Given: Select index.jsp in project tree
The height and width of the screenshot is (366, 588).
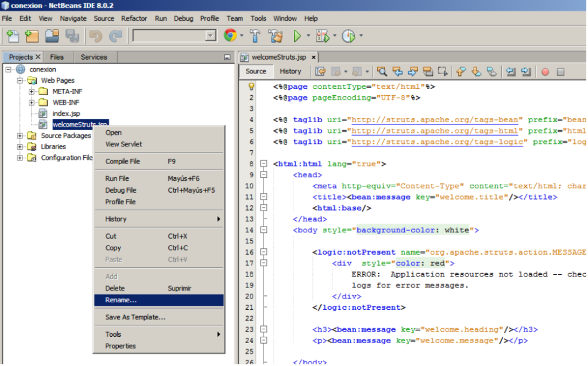Looking at the screenshot, I should point(66,114).
